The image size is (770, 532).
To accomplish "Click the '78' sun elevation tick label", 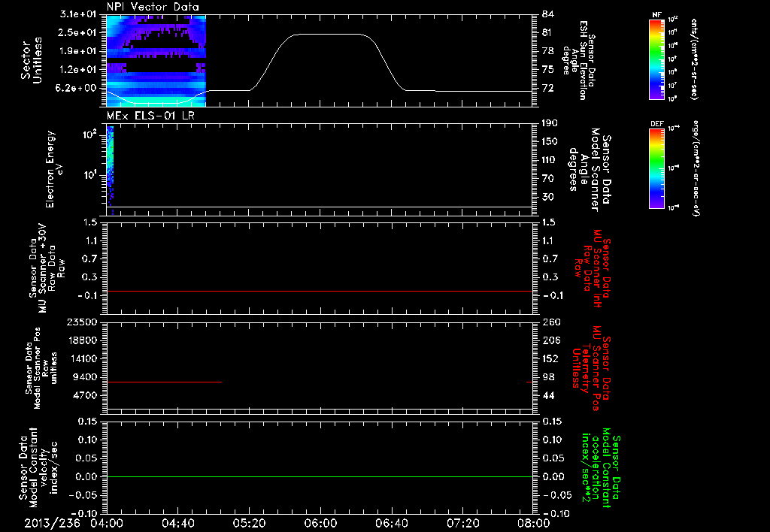I will tap(547, 51).
